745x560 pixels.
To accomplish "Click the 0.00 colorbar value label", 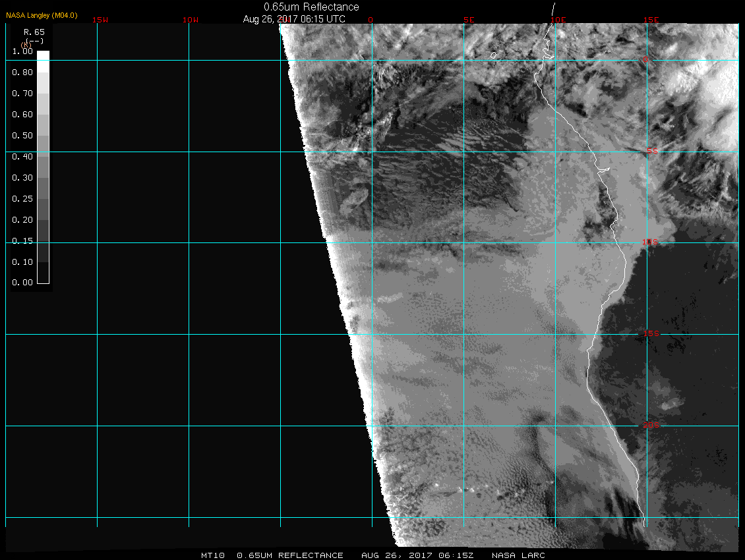I will coord(22,282).
